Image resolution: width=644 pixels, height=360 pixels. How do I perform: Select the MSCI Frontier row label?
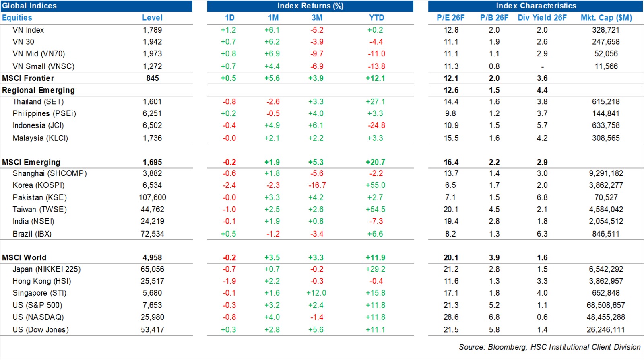28,78
